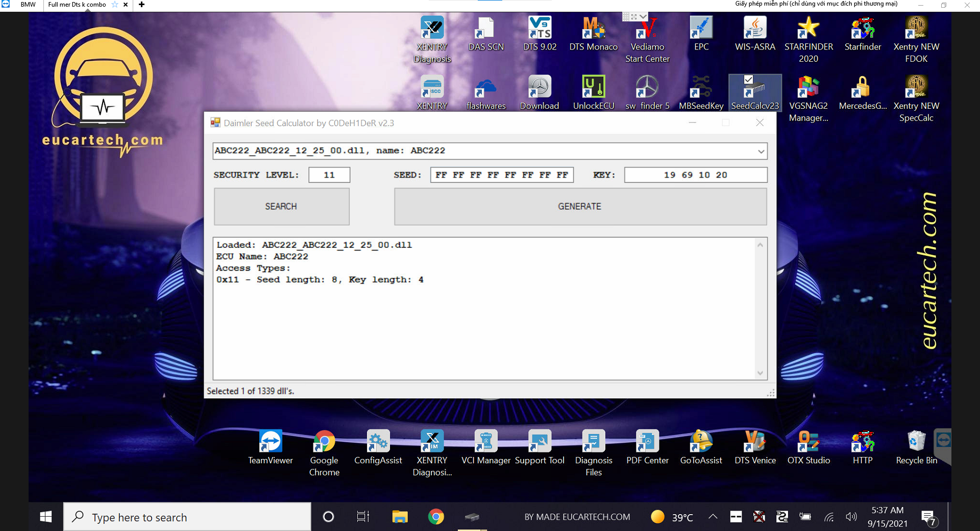Open File Explorer from taskbar

coord(400,517)
